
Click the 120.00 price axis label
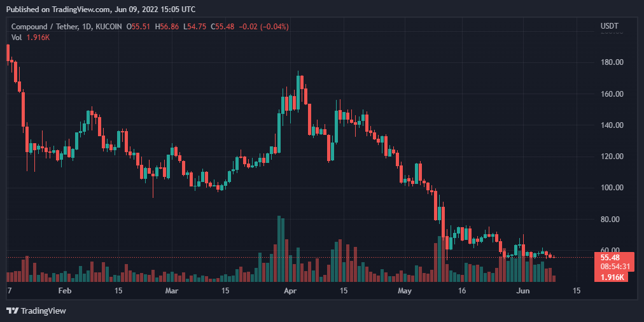pos(612,156)
